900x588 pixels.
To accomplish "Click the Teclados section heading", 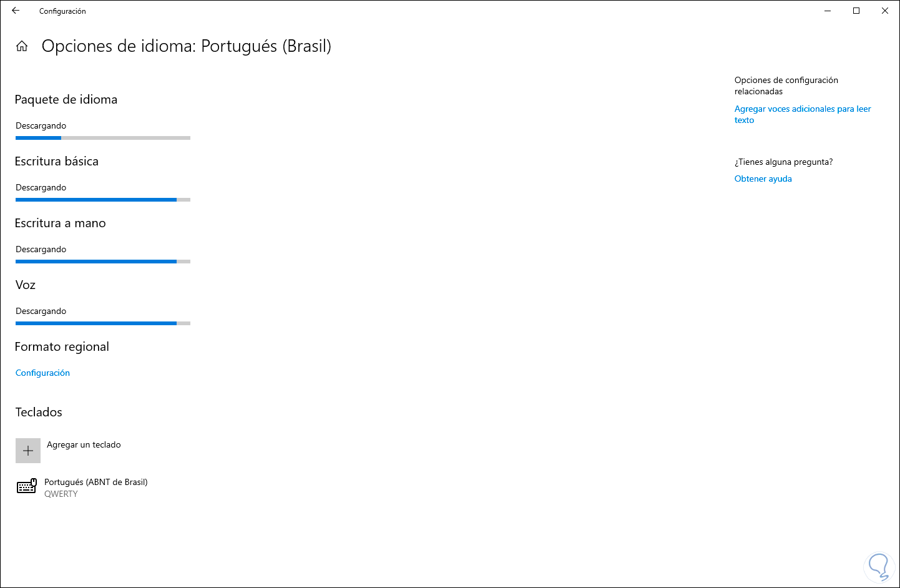I will 39,412.
